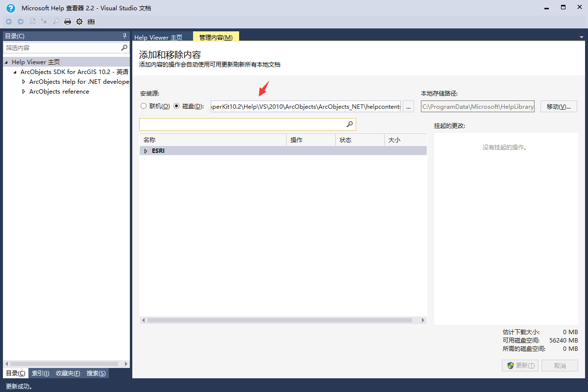
Task: Select the 联机(O) radio button
Action: pos(144,106)
